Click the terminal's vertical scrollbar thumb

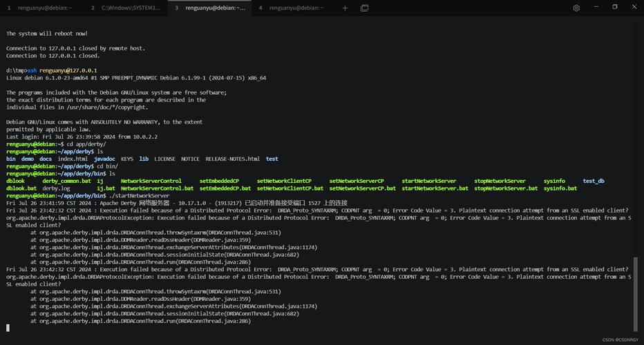636,293
